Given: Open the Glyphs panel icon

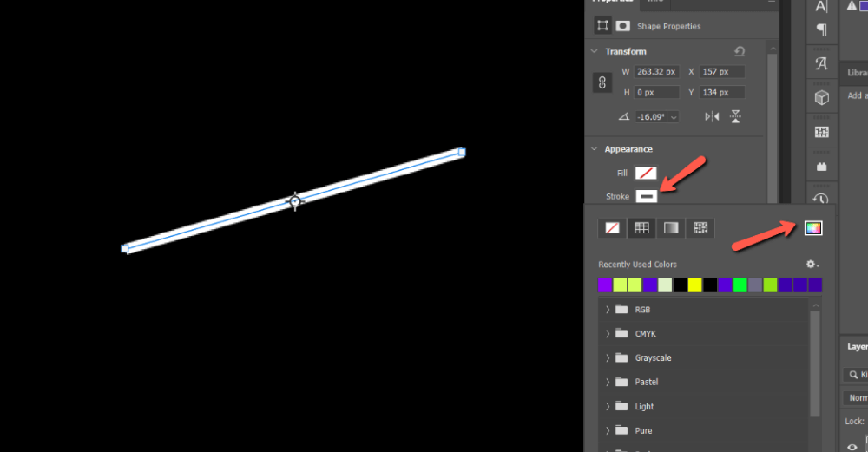Looking at the screenshot, I should click(821, 64).
